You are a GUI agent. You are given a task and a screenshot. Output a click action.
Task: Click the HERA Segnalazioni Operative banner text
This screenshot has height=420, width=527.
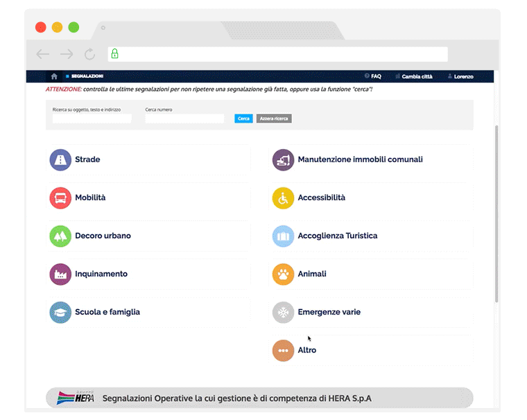(237, 399)
